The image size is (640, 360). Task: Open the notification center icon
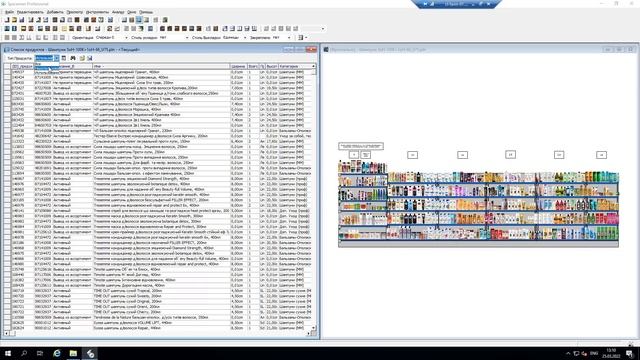pyautogui.click(x=629, y=353)
